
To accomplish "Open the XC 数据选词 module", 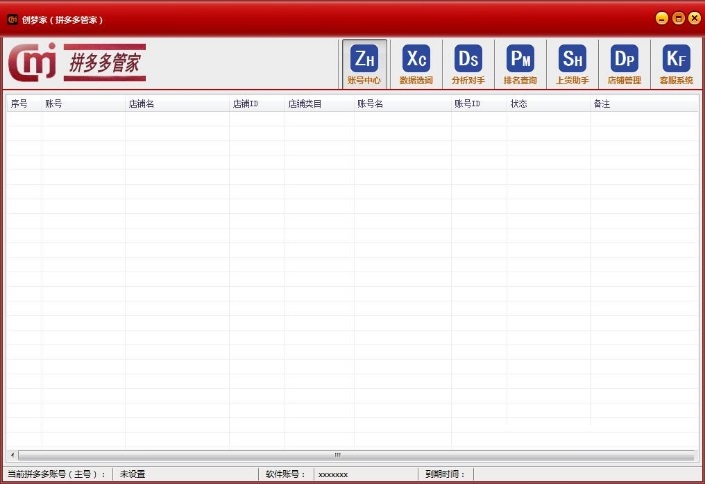I will point(416,64).
